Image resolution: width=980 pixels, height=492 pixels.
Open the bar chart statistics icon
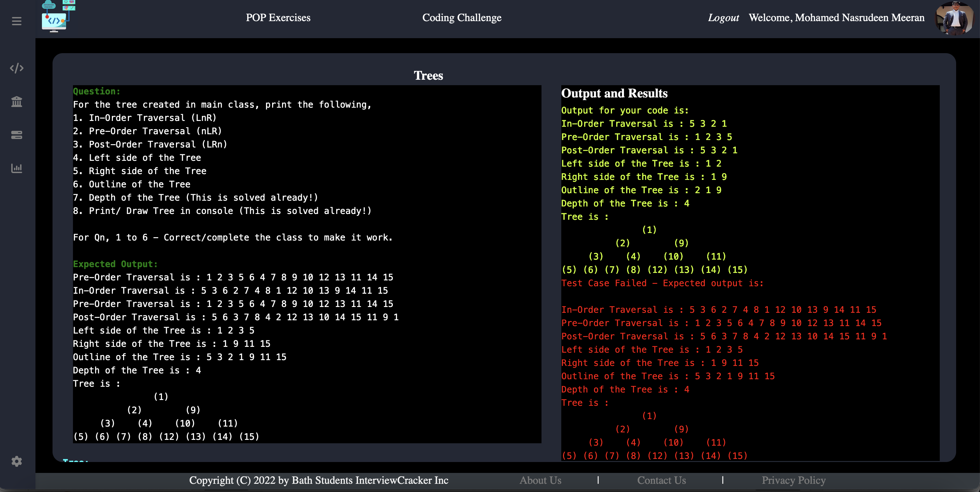click(16, 168)
